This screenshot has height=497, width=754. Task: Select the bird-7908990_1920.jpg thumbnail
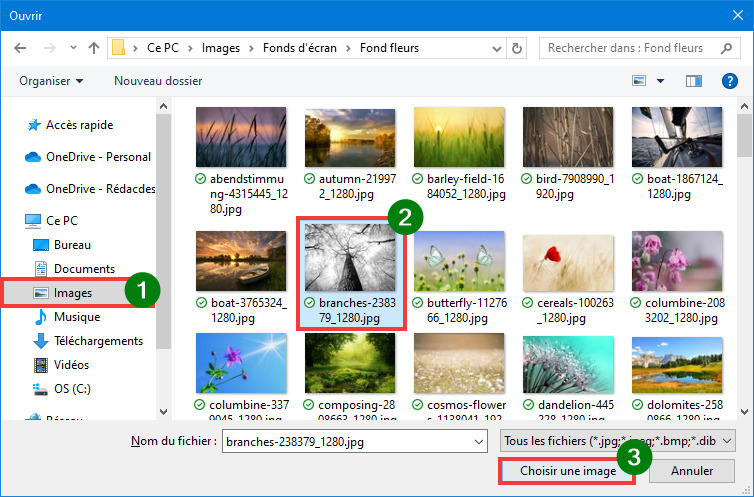coord(568,137)
